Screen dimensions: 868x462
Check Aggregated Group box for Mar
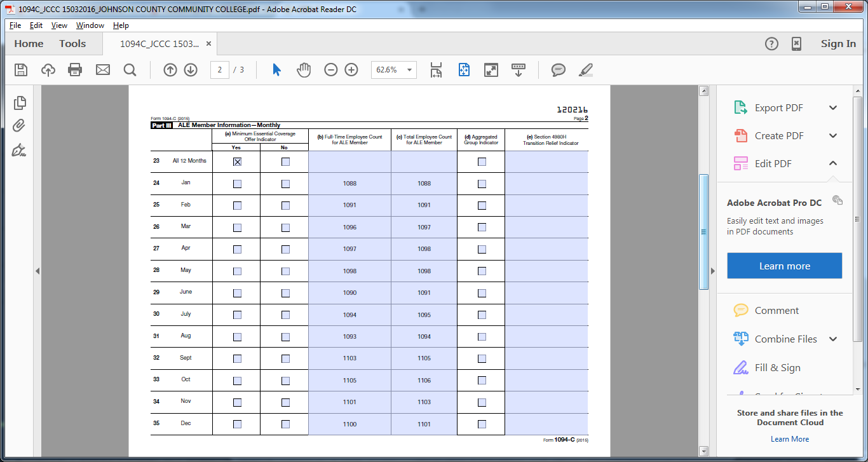[482, 228]
